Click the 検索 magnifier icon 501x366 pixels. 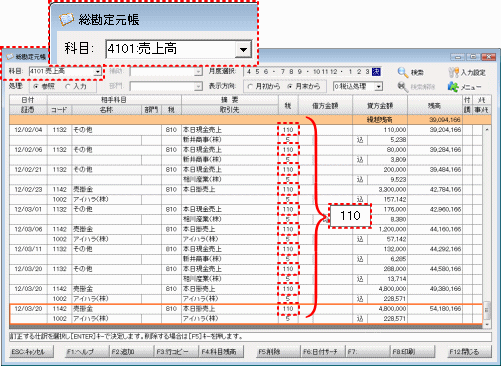point(402,72)
